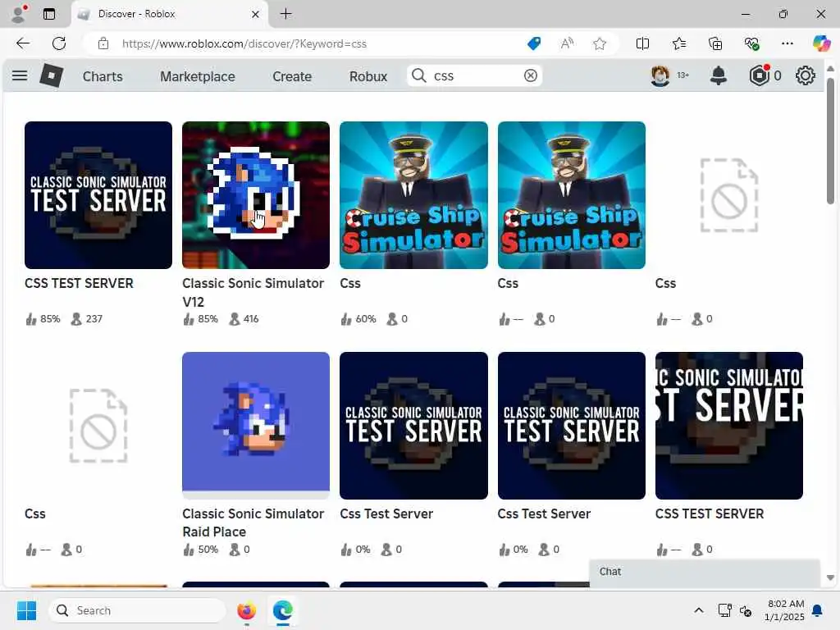This screenshot has width=840, height=630.
Task: Open the avatar profile icon
Action: pyautogui.click(x=660, y=75)
